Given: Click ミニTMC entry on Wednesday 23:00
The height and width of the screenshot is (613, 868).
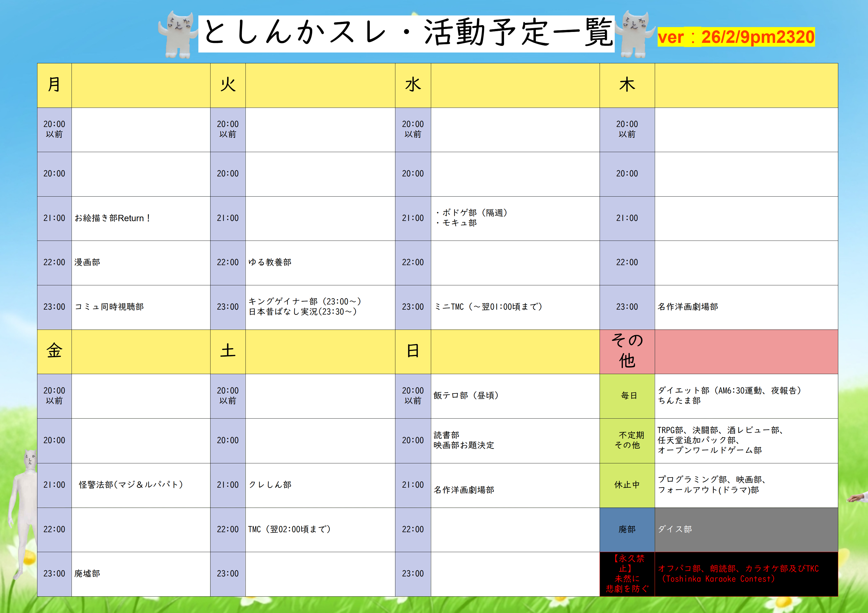Looking at the screenshot, I should tap(488, 307).
